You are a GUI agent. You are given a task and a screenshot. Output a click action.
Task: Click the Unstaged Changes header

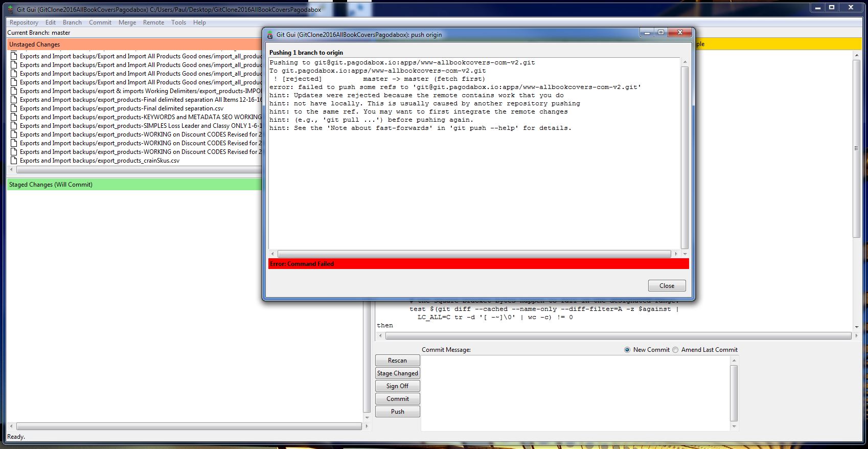tap(135, 44)
